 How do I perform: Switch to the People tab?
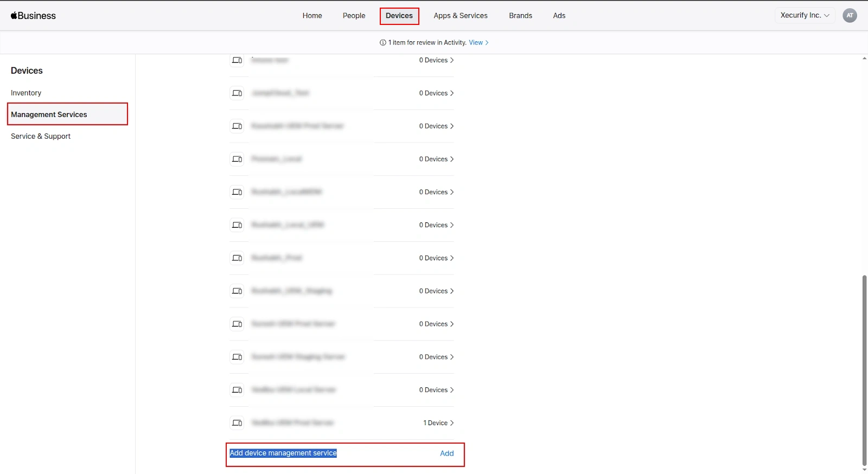pyautogui.click(x=354, y=16)
